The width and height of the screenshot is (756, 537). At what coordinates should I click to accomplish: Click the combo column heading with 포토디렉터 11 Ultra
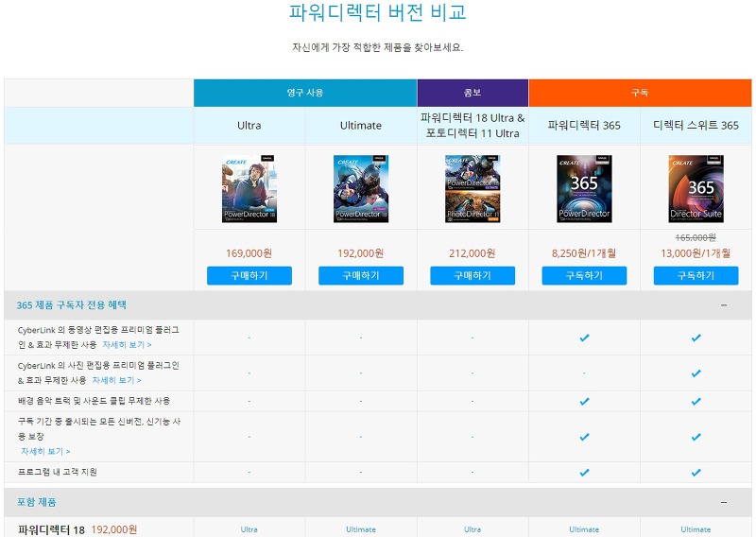tap(472, 126)
